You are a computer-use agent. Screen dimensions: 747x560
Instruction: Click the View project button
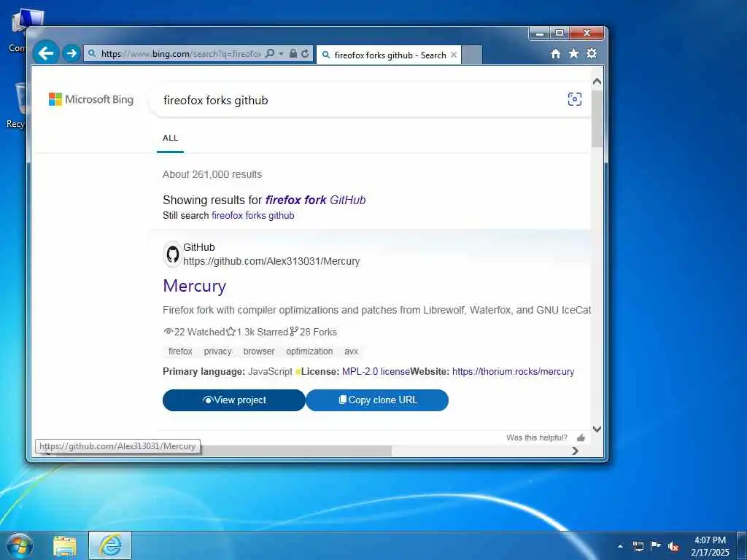point(234,400)
